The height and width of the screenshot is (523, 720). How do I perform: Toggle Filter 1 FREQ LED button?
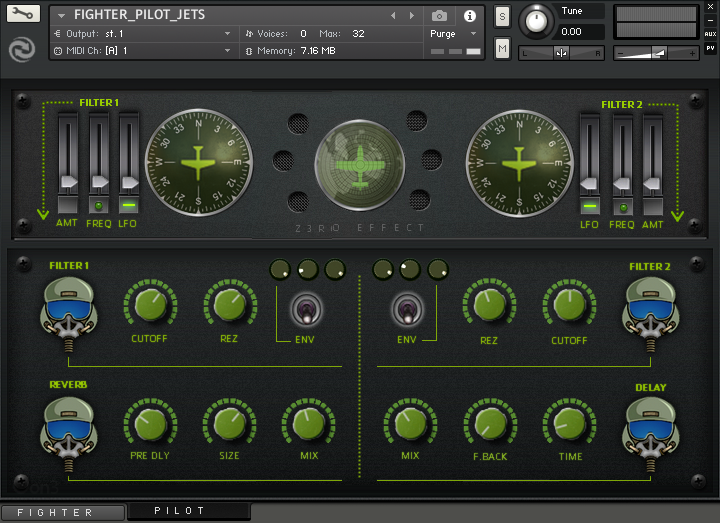pos(98,205)
